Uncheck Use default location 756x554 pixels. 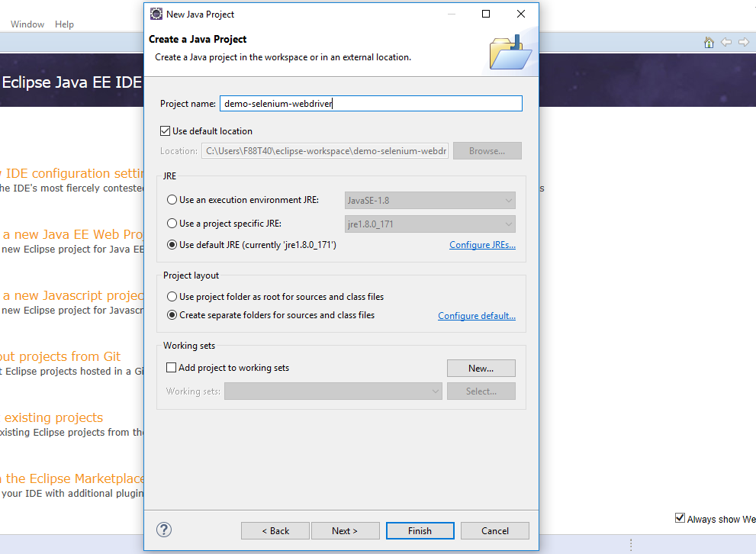166,130
